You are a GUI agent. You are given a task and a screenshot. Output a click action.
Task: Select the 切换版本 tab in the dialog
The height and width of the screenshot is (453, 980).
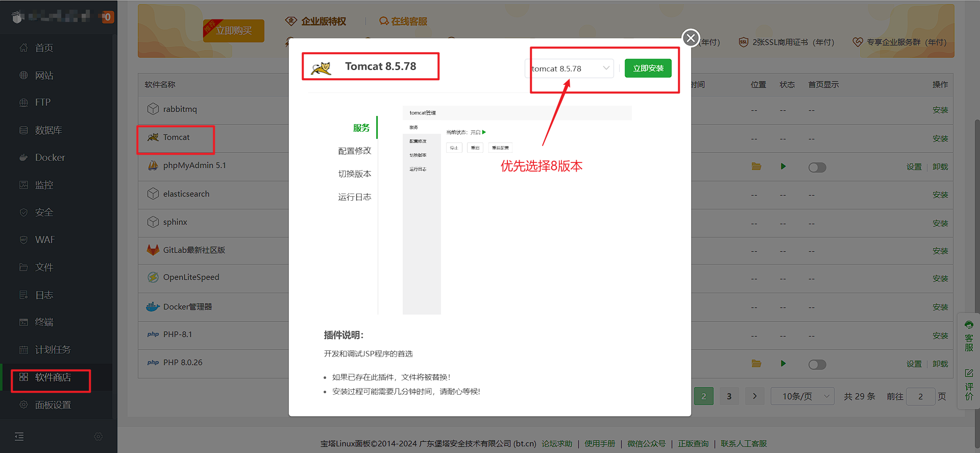click(355, 174)
